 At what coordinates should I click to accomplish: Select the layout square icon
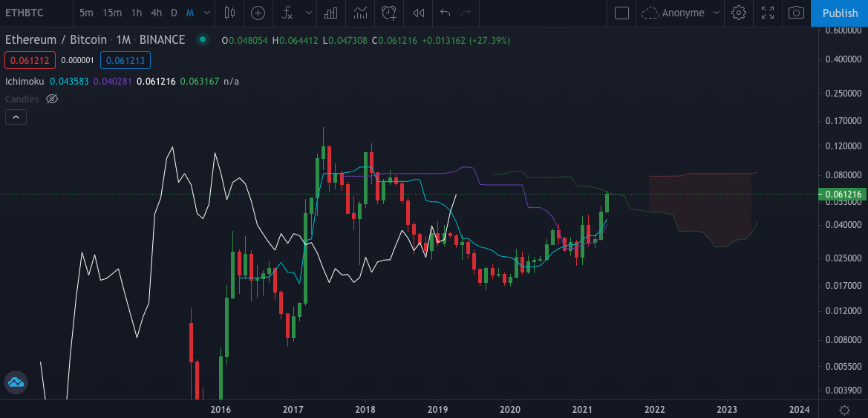(x=621, y=13)
